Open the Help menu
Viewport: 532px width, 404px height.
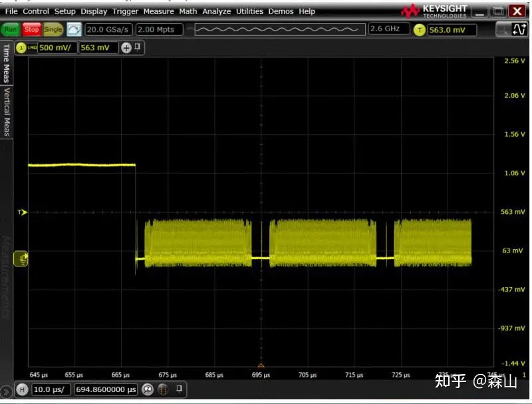coord(307,11)
